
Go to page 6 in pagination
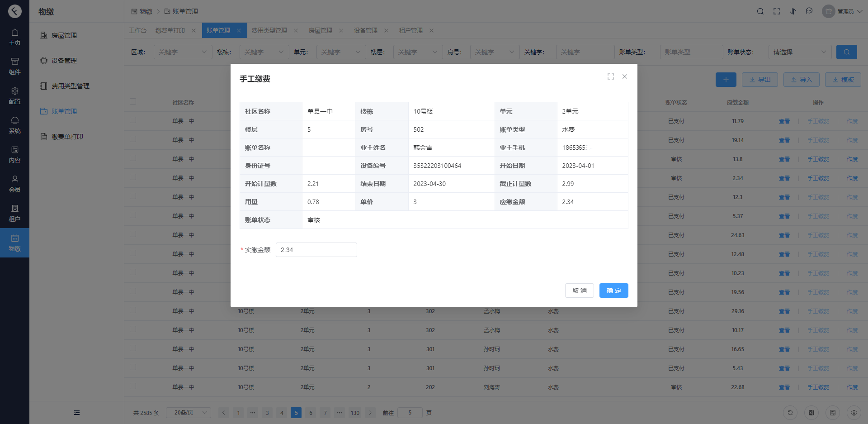pos(311,413)
